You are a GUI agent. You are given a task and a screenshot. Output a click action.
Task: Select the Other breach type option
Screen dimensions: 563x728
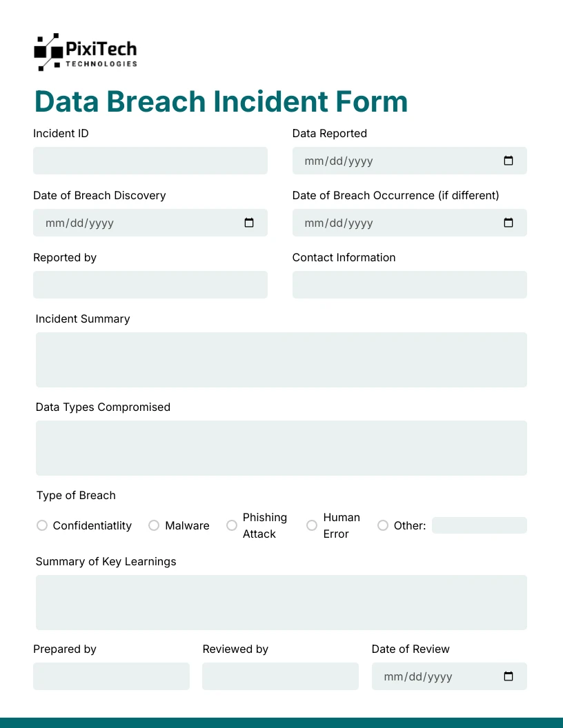pyautogui.click(x=383, y=525)
